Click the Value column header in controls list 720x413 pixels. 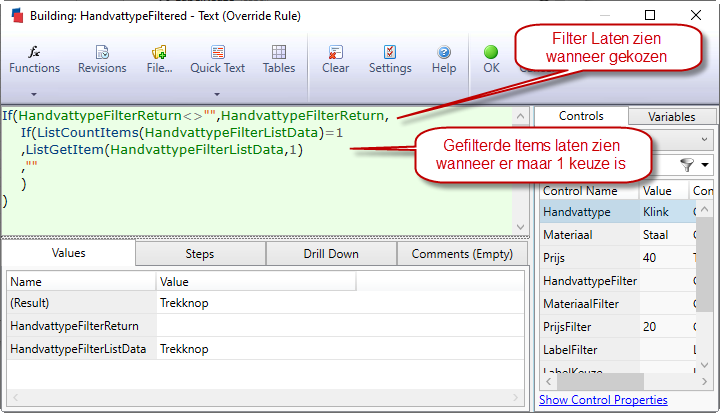tap(664, 191)
